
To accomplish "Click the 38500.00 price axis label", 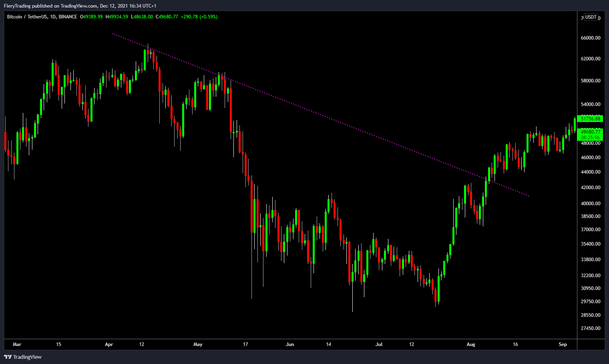I will coord(591,216).
